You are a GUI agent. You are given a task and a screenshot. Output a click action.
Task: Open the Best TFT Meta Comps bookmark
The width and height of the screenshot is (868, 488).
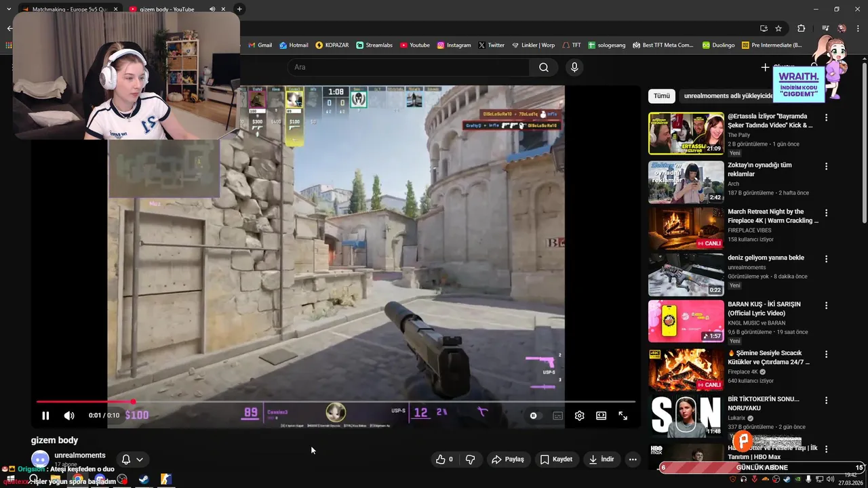(664, 45)
